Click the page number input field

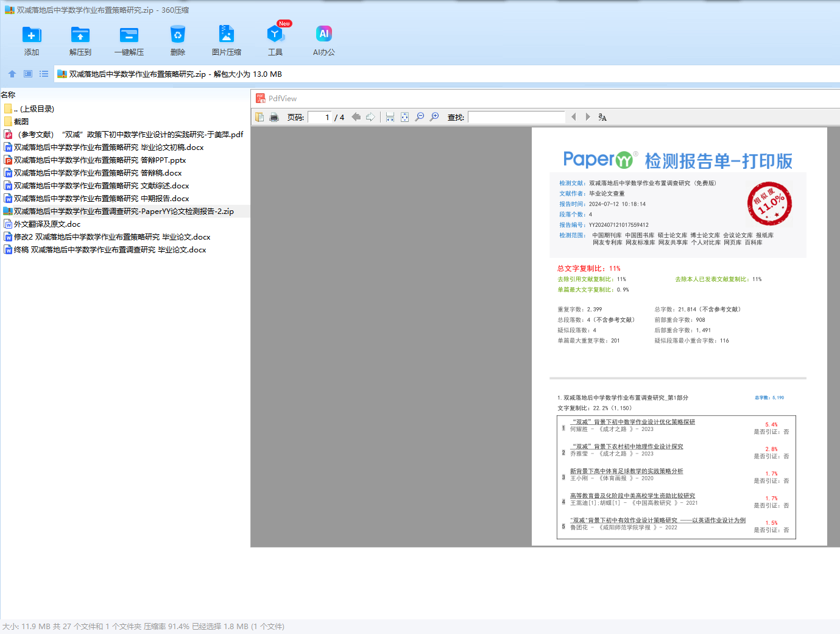point(320,117)
